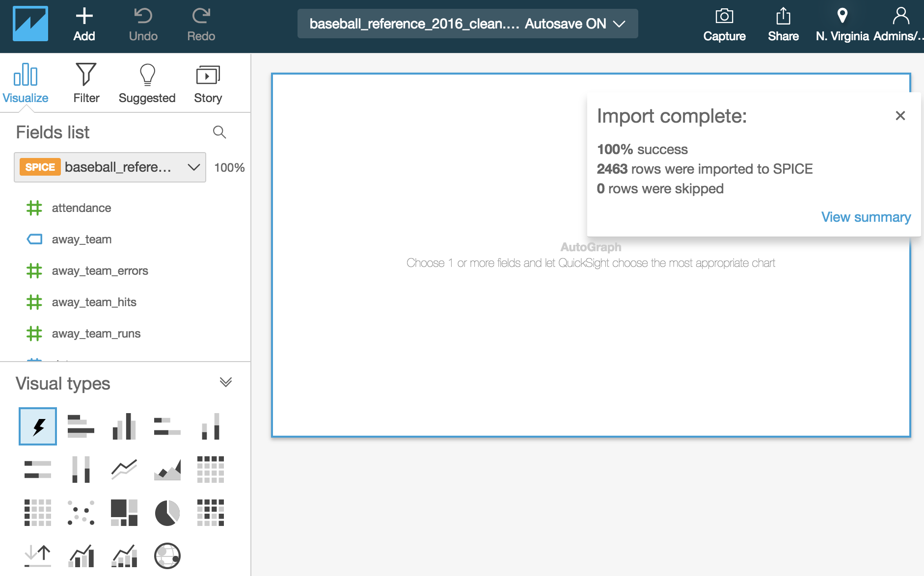This screenshot has height=576, width=924.
Task: Choose the geospatial map visual type
Action: click(x=167, y=556)
